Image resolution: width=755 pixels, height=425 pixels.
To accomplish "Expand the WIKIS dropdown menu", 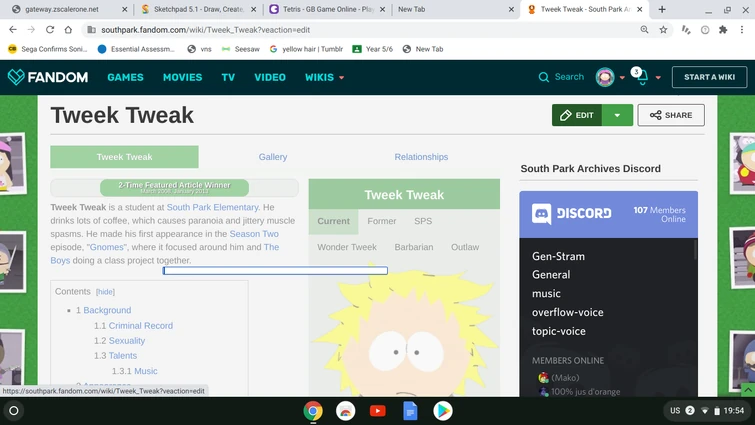I will pyautogui.click(x=325, y=77).
